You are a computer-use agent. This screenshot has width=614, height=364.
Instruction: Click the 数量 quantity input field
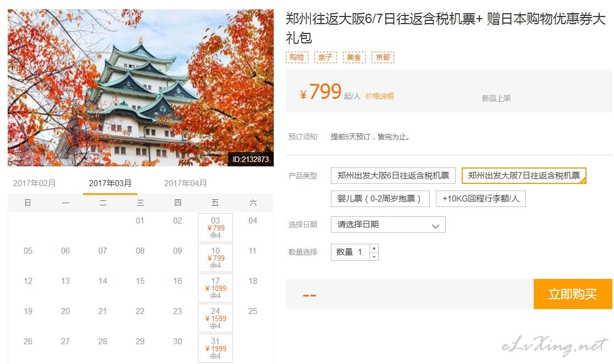click(351, 252)
